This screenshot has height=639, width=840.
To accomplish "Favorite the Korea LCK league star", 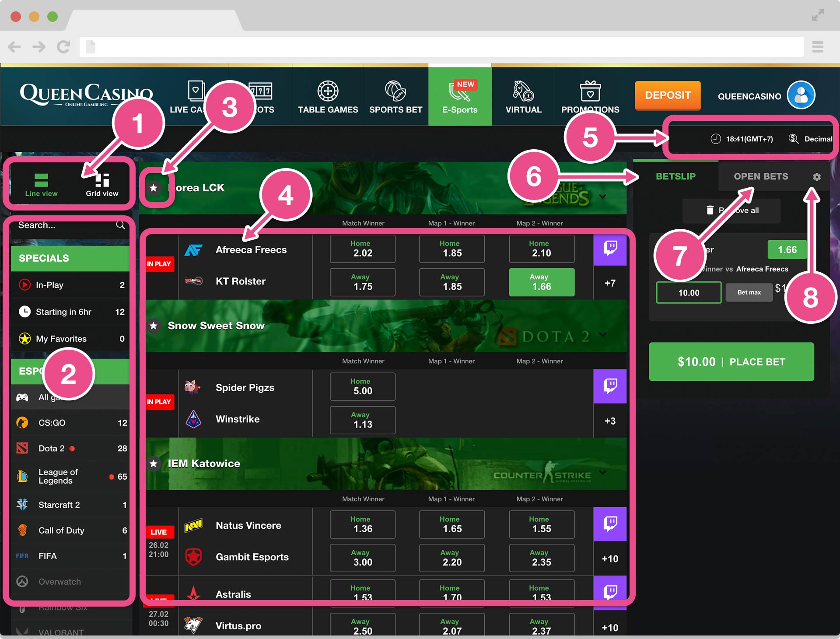I will tap(154, 188).
